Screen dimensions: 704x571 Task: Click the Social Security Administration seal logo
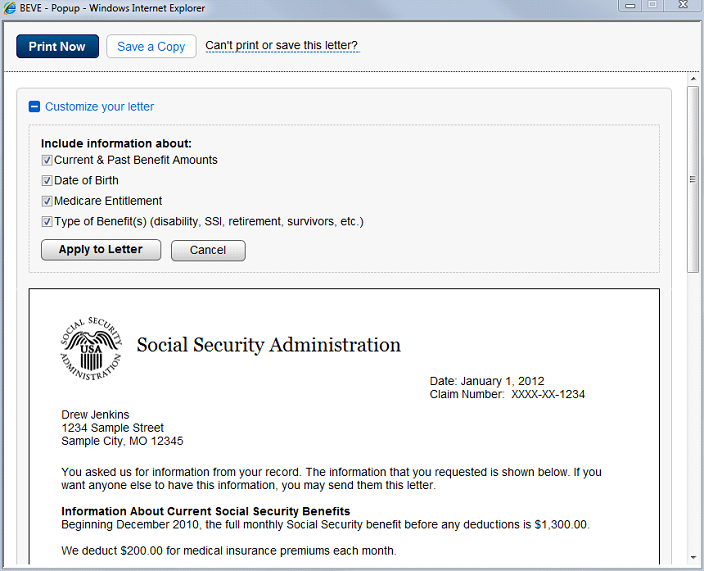(x=91, y=348)
